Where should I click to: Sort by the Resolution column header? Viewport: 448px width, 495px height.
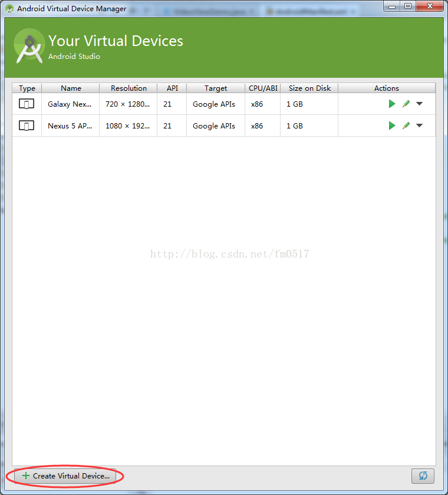(x=129, y=88)
